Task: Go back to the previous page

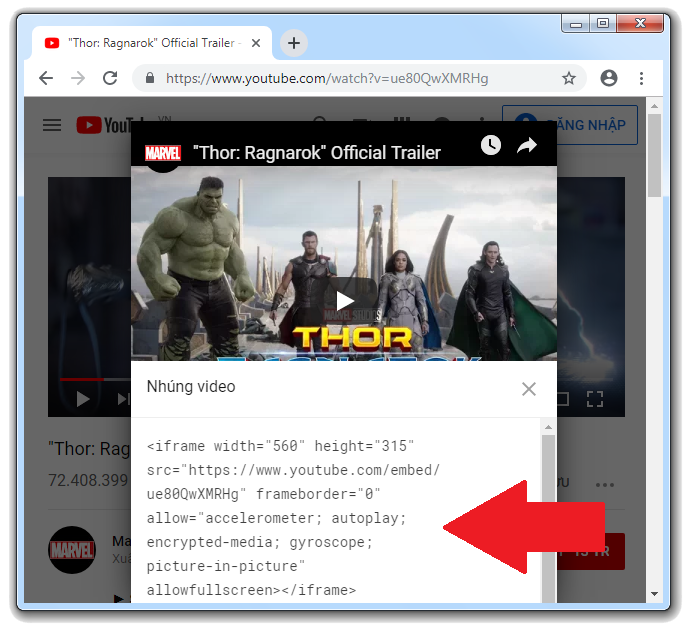Action: point(45,78)
